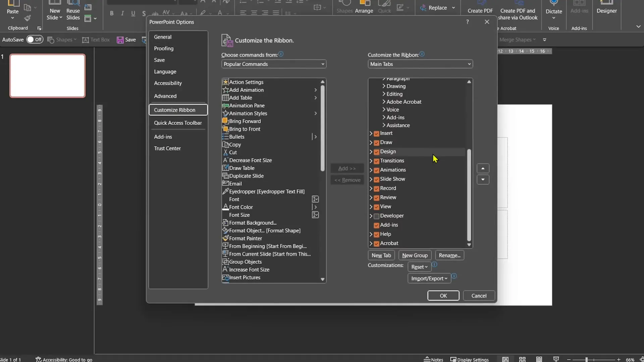Uncheck the Animations tab checkbox

376,170
